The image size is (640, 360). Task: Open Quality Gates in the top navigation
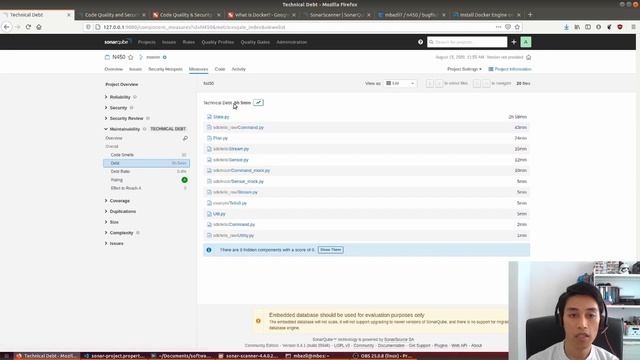pyautogui.click(x=255, y=42)
